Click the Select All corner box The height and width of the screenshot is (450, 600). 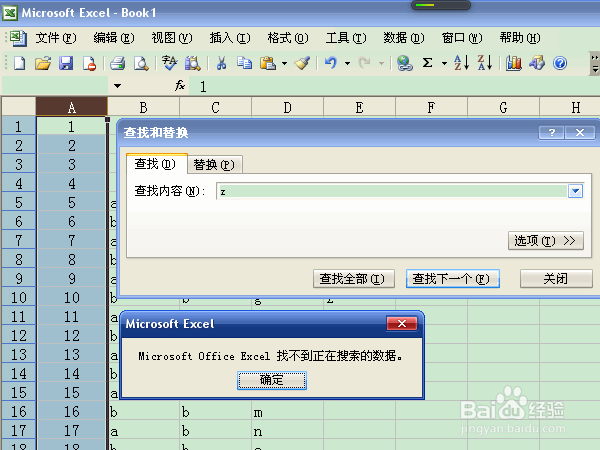pyautogui.click(x=19, y=106)
